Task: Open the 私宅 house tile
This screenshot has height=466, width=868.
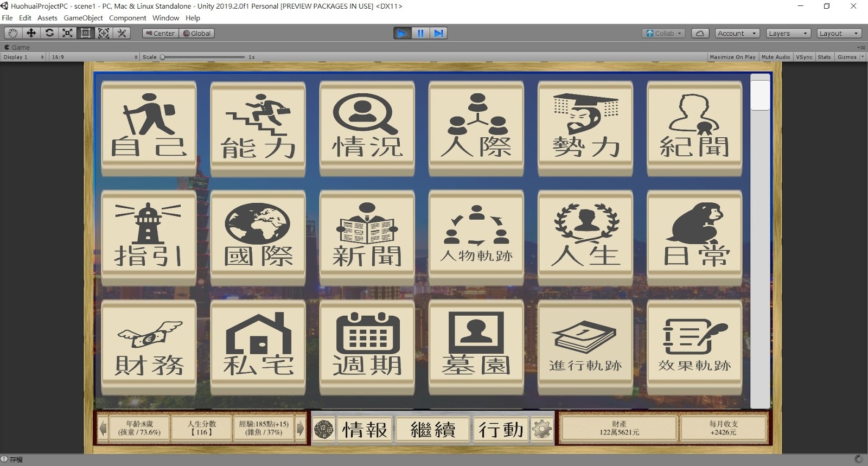Action: tap(258, 347)
